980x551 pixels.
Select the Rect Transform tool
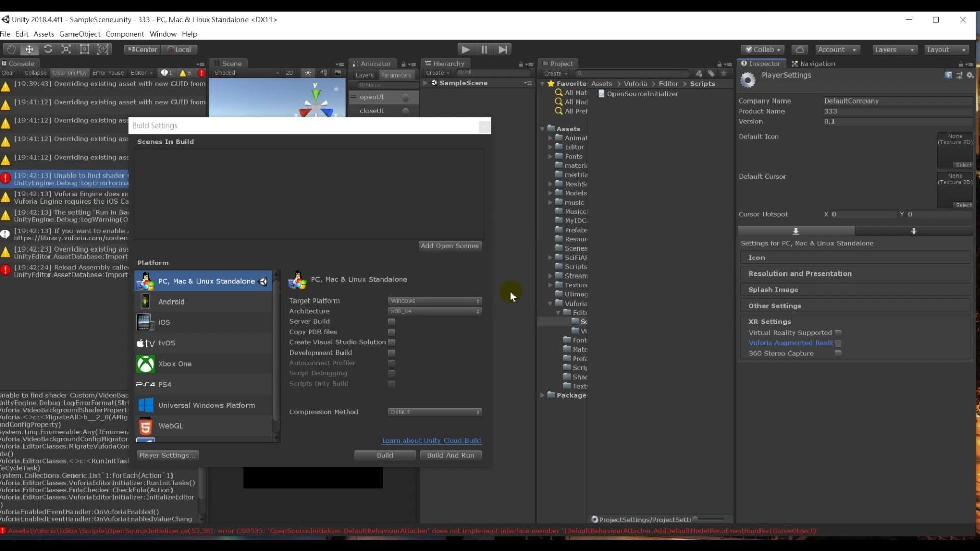85,49
